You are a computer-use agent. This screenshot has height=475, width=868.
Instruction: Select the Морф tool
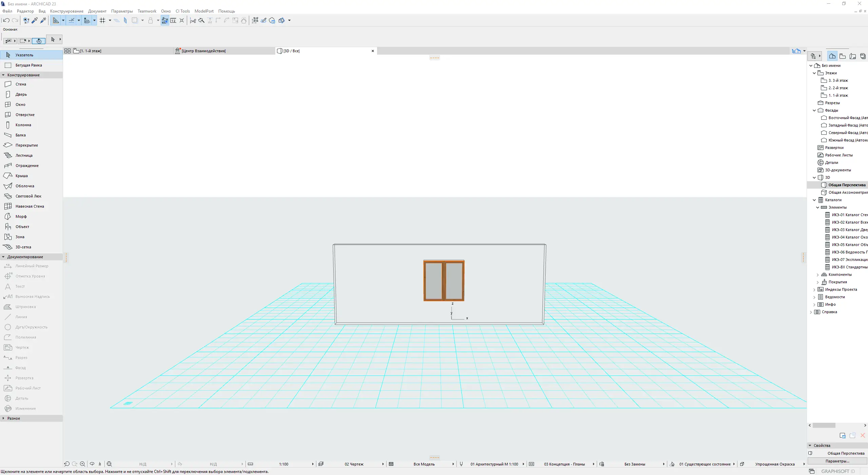point(21,216)
